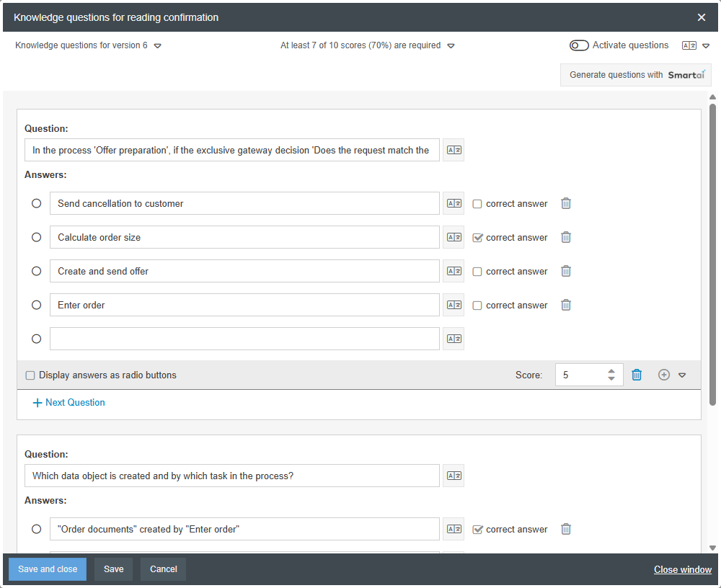The width and height of the screenshot is (721, 588).
Task: Translate the 'Send cancellation to customer' answer
Action: point(454,203)
